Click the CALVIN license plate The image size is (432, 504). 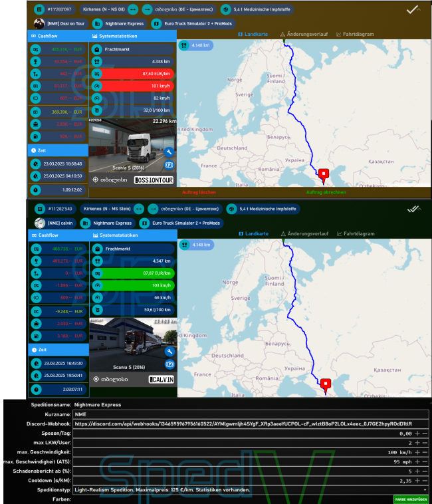pos(162,380)
